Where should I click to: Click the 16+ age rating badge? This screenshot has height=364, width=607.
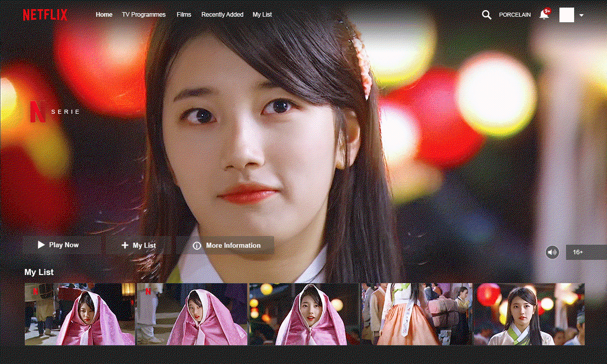(x=586, y=252)
